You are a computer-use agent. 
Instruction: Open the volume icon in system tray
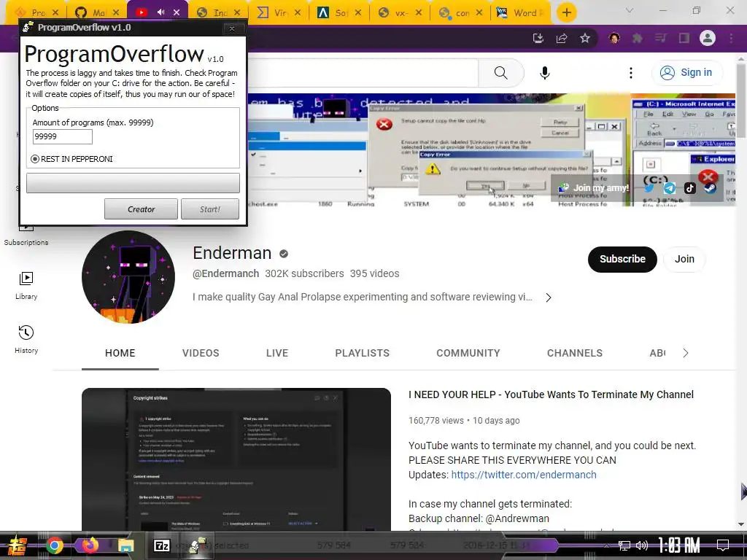(642, 545)
